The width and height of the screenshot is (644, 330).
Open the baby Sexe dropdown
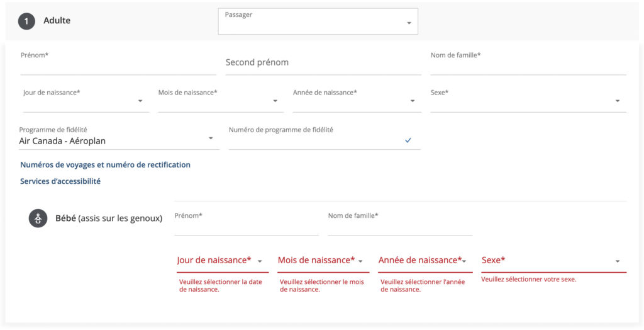coord(553,261)
